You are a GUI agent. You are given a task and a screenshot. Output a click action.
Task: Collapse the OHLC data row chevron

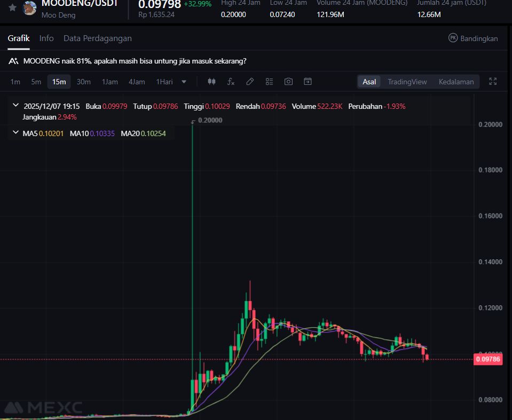click(15, 106)
